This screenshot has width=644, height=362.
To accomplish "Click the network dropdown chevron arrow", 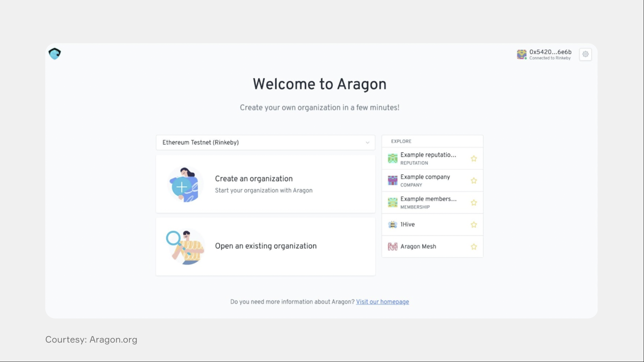I will [367, 143].
